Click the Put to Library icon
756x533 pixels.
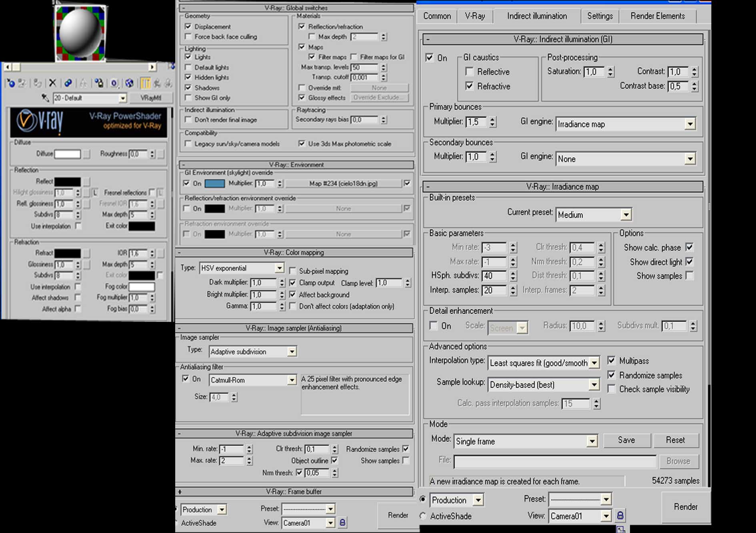(98, 83)
